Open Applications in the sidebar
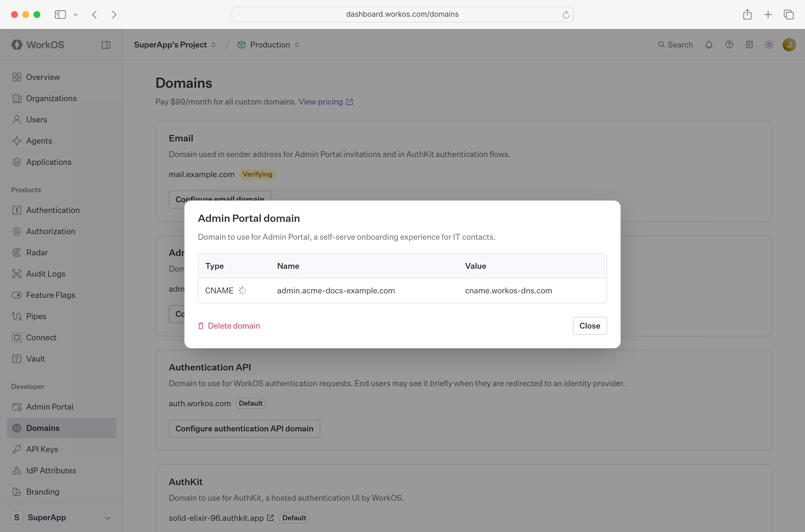 click(61, 162)
